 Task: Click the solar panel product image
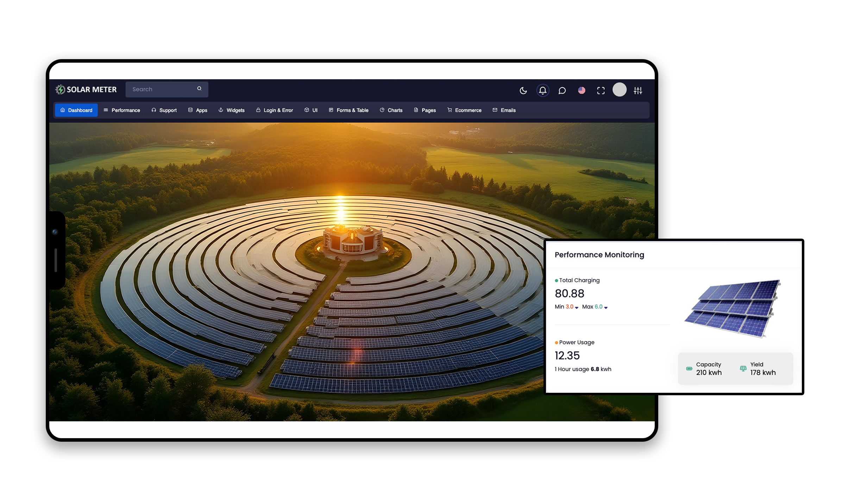pyautogui.click(x=733, y=308)
